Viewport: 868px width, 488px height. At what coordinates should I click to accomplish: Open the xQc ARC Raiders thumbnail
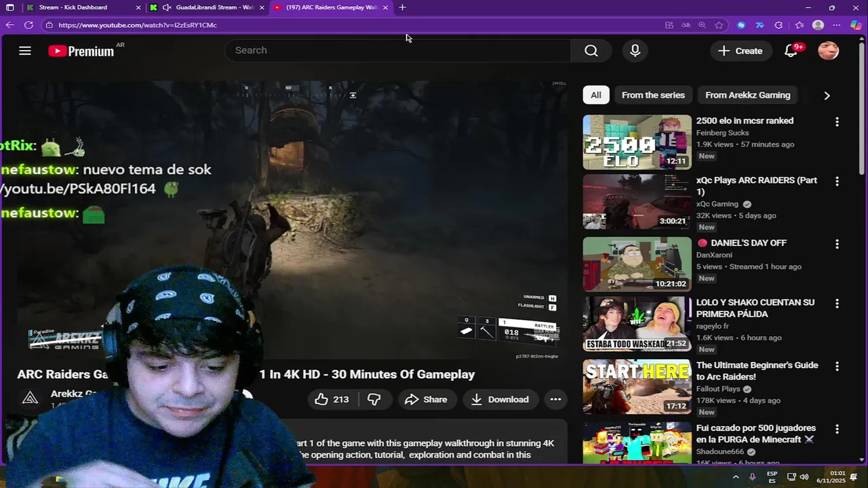(637, 202)
